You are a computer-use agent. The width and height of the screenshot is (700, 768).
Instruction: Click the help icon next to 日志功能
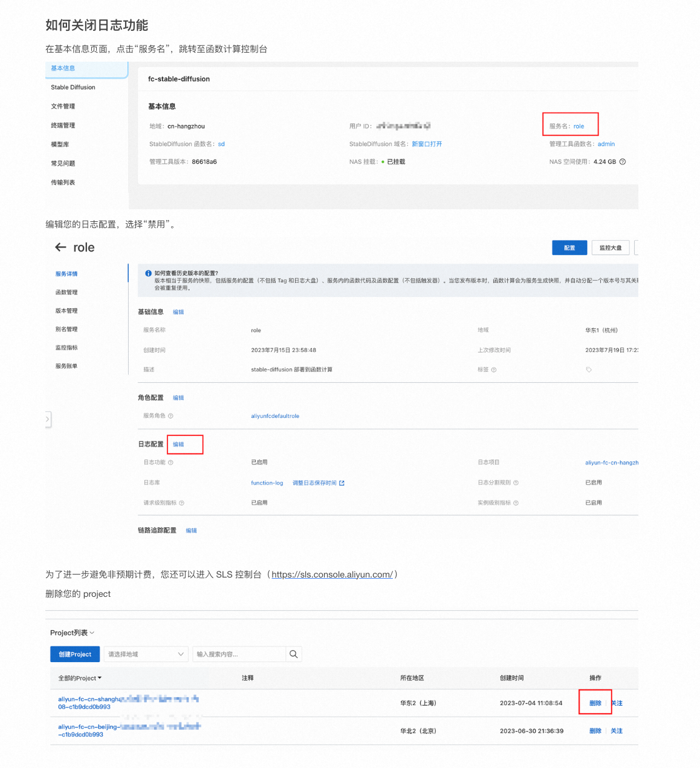click(x=170, y=463)
